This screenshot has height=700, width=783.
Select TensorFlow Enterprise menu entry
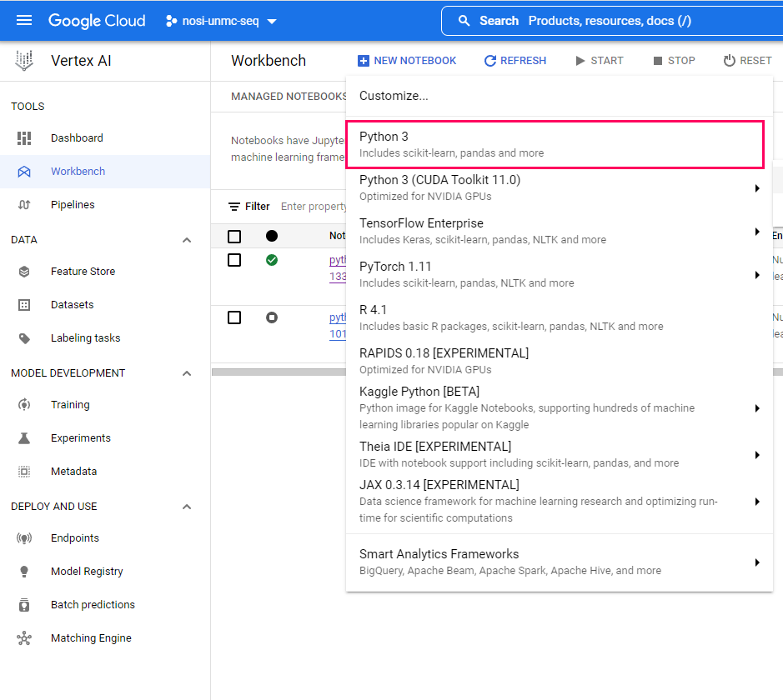pyautogui.click(x=560, y=232)
